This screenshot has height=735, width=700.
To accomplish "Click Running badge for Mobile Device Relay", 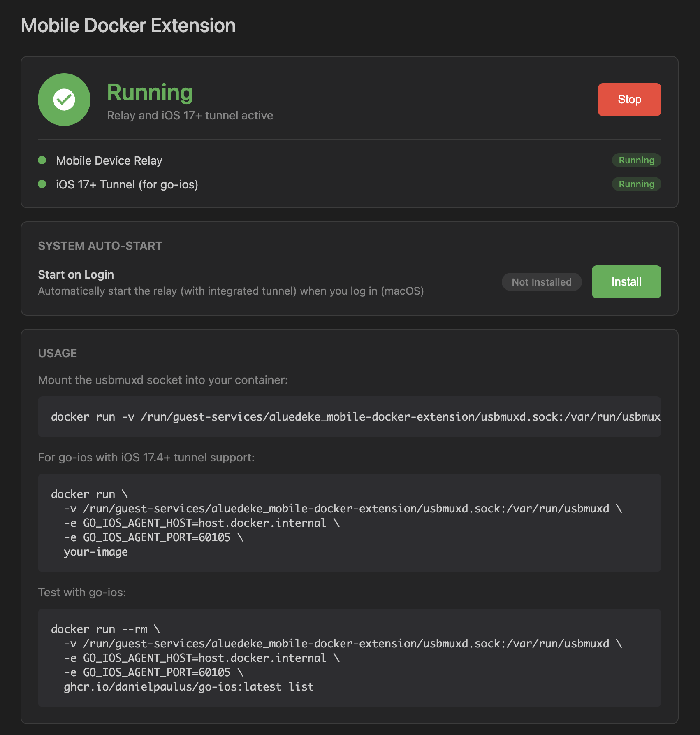I will pyautogui.click(x=636, y=160).
